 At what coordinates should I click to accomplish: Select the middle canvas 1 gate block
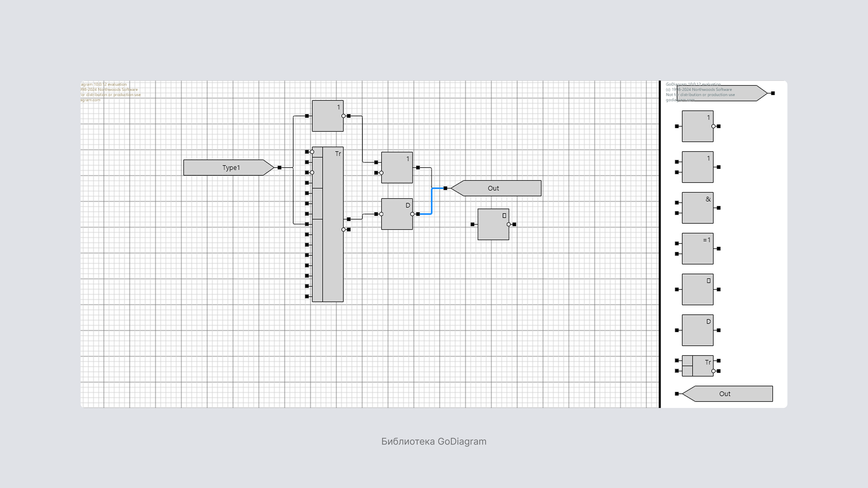click(x=397, y=167)
